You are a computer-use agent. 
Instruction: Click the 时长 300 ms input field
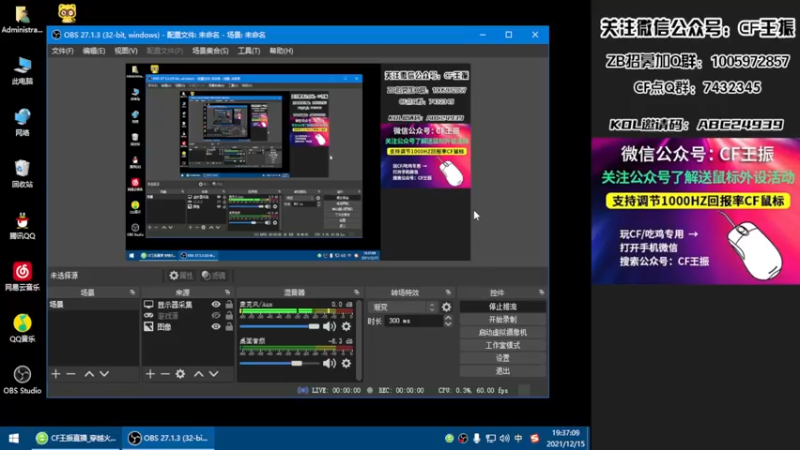point(413,321)
